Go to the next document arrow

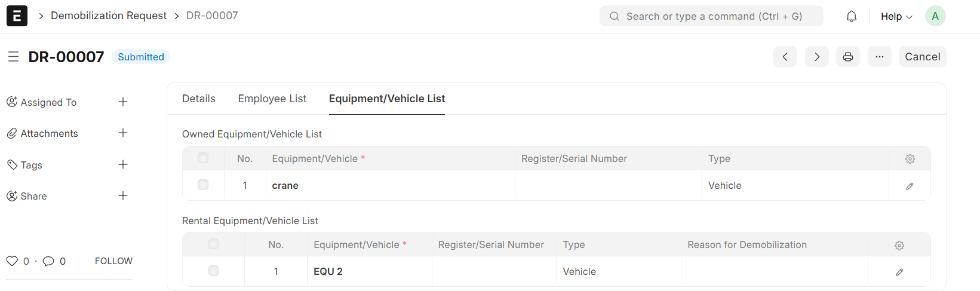click(816, 57)
